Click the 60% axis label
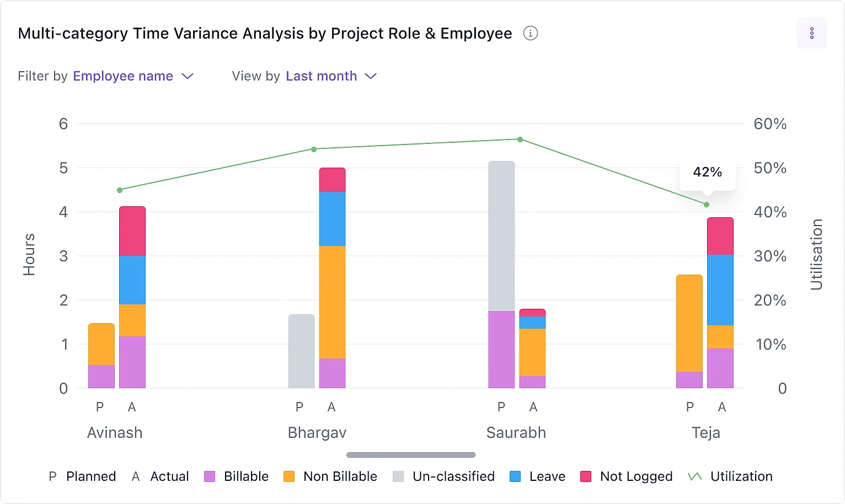Screen dimensions: 845x504 pos(770,124)
